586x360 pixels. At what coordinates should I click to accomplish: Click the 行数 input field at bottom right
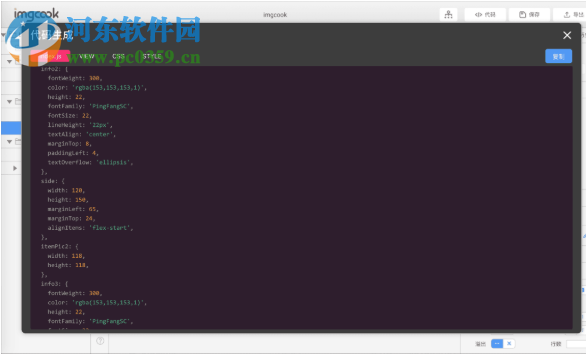tap(576, 344)
